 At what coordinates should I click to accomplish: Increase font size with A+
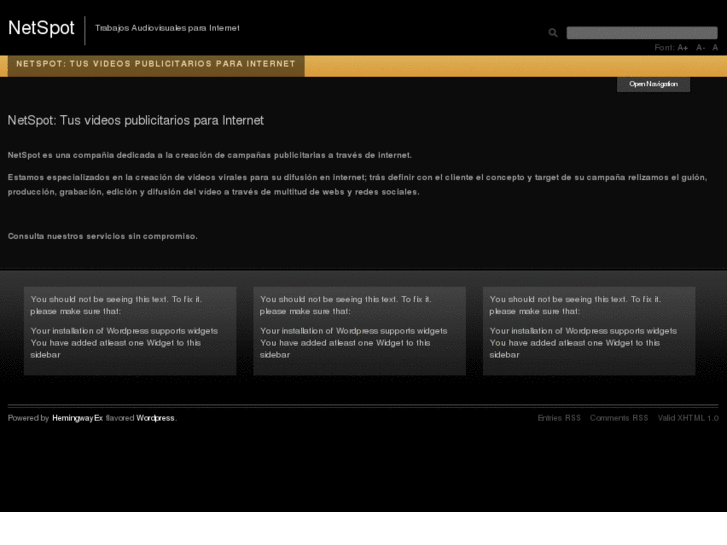tap(682, 47)
